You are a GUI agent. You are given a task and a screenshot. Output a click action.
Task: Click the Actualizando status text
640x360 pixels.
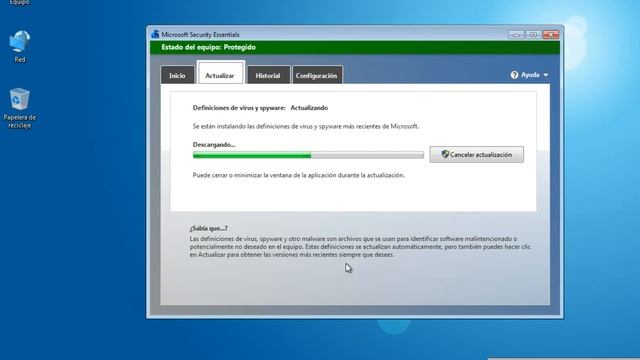[x=309, y=108]
